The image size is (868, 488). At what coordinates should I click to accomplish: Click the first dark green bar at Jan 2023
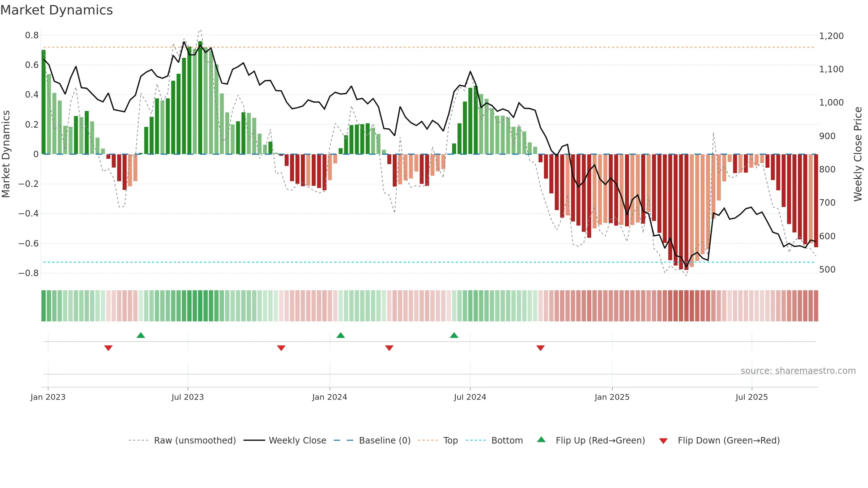(x=43, y=102)
